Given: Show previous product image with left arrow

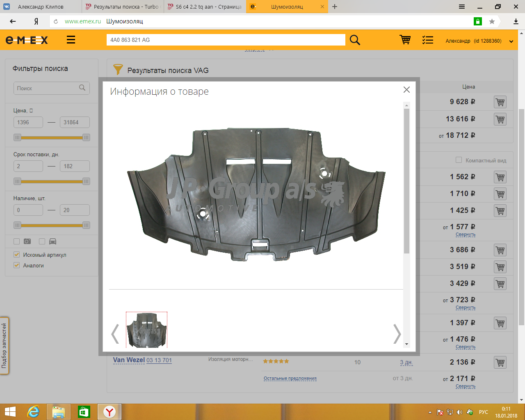Looking at the screenshot, I should (115, 333).
